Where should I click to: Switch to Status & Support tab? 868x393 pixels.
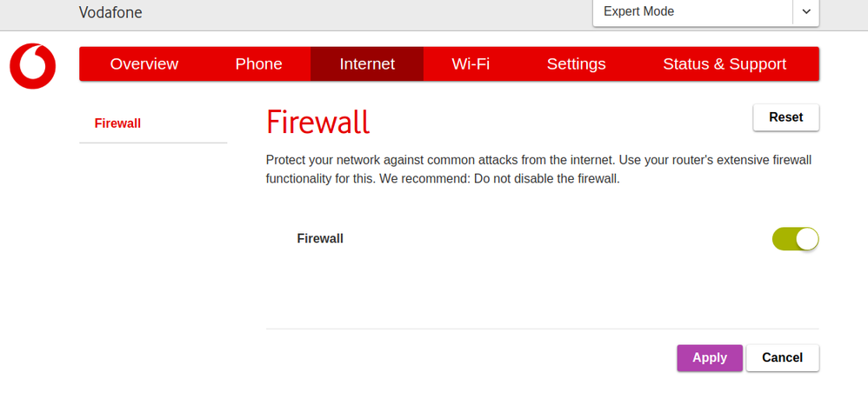point(724,64)
